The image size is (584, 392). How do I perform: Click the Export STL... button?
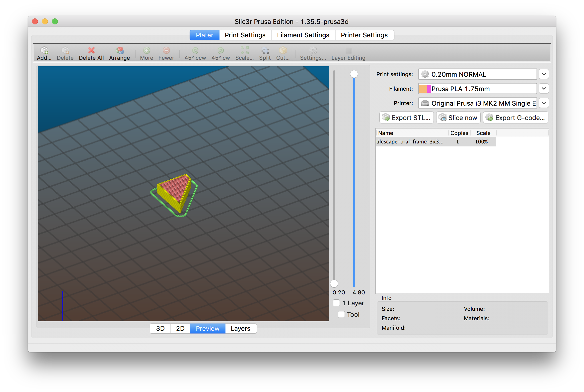click(406, 118)
